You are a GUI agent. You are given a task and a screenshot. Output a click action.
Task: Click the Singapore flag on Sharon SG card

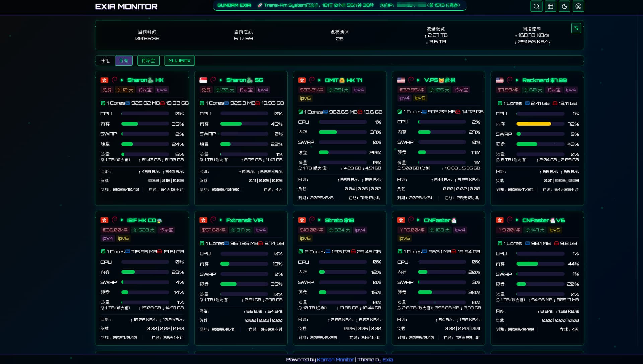tap(203, 80)
